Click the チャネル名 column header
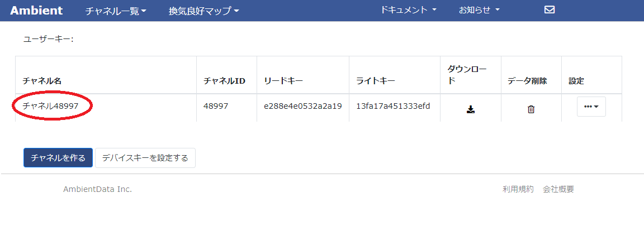 (42, 81)
